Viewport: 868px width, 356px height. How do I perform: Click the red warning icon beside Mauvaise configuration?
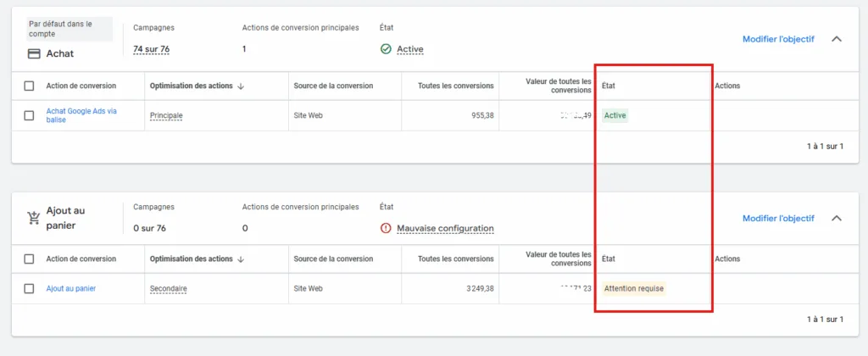386,228
